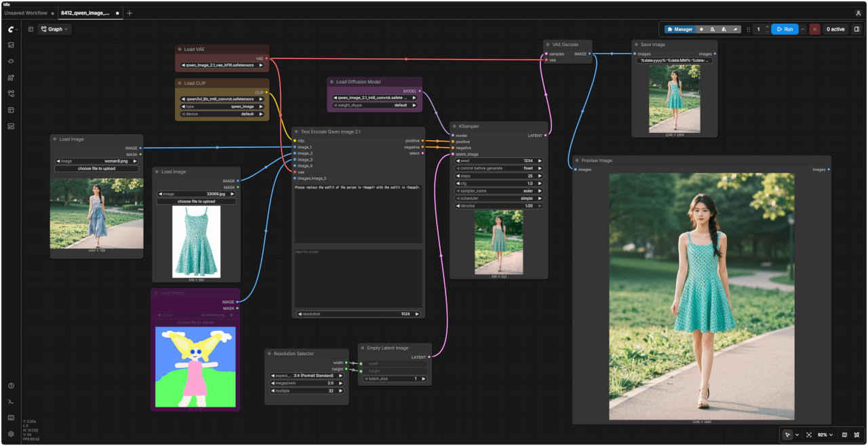The height and width of the screenshot is (446, 868).
Task: Open the 92% zoom dropdown
Action: click(825, 434)
